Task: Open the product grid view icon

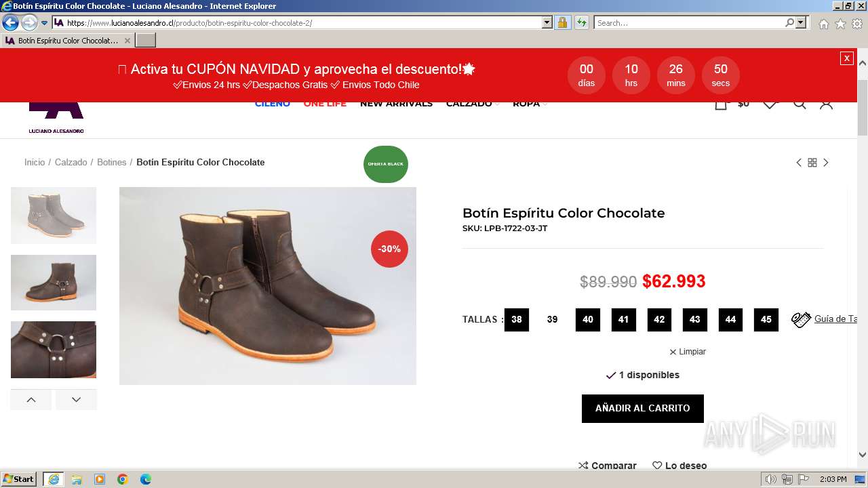Action: tap(812, 163)
